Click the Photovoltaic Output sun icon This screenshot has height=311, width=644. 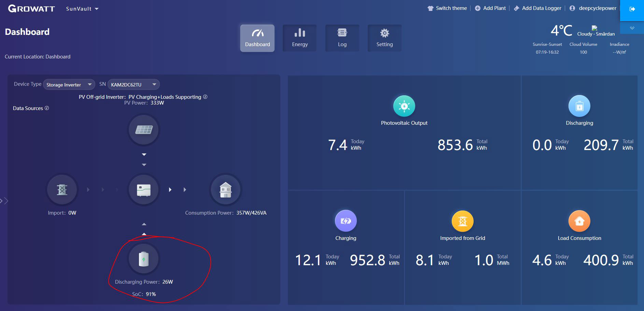click(x=404, y=106)
